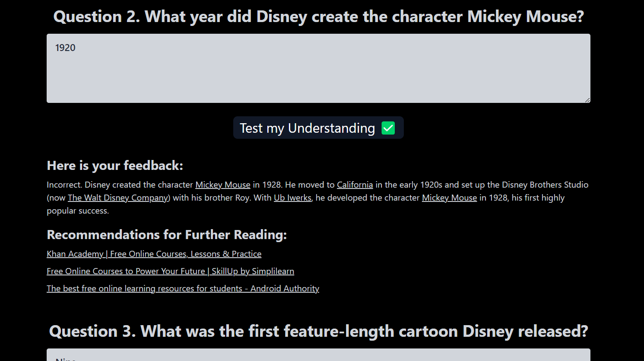Viewport: 644px width, 361px height.
Task: Open the Ub Iwerks link
Action: [292, 198]
